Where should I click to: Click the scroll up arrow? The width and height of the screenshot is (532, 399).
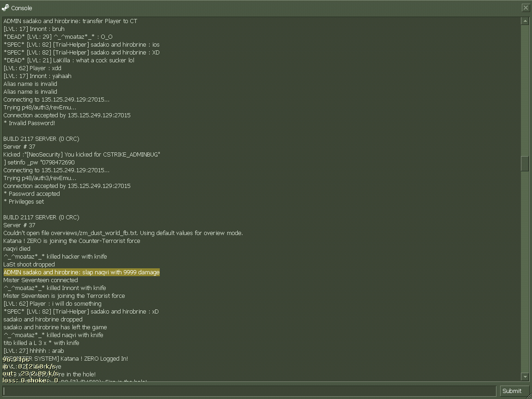(525, 21)
